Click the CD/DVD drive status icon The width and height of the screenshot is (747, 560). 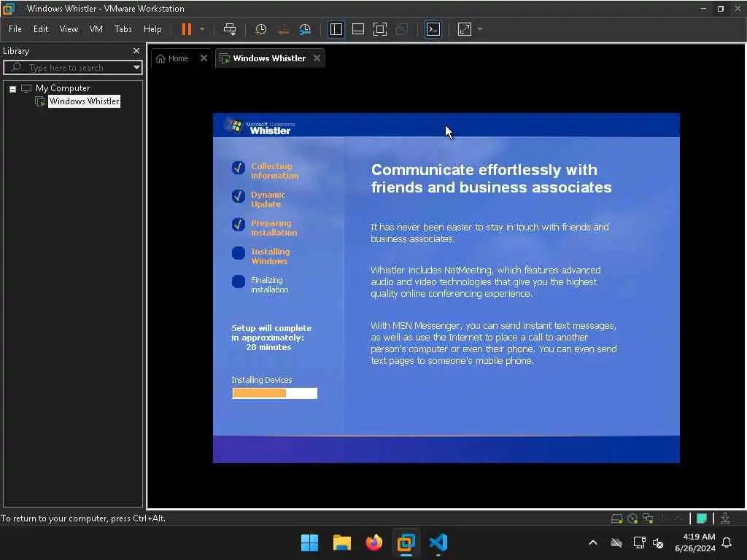pos(632,518)
